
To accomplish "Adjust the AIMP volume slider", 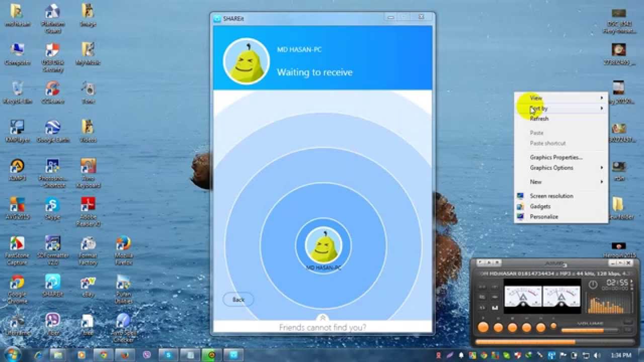I will (x=591, y=330).
